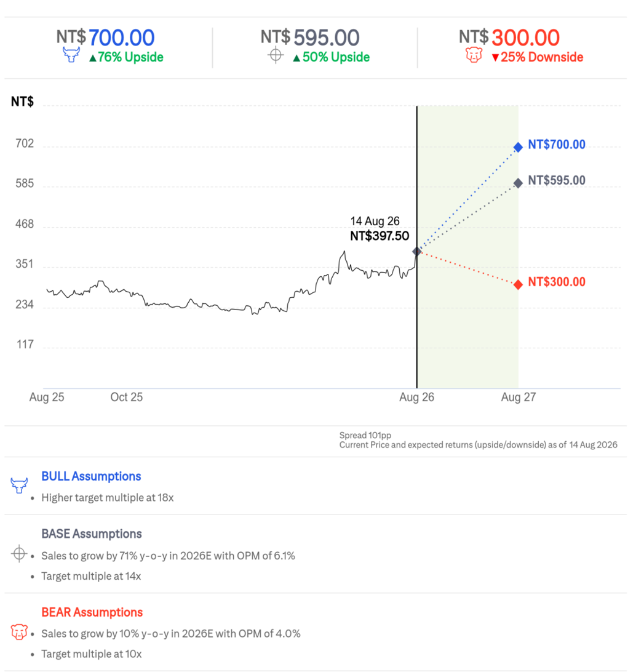The height and width of the screenshot is (672, 628).
Task: Click the base-case crosshair icon in header
Action: [276, 55]
